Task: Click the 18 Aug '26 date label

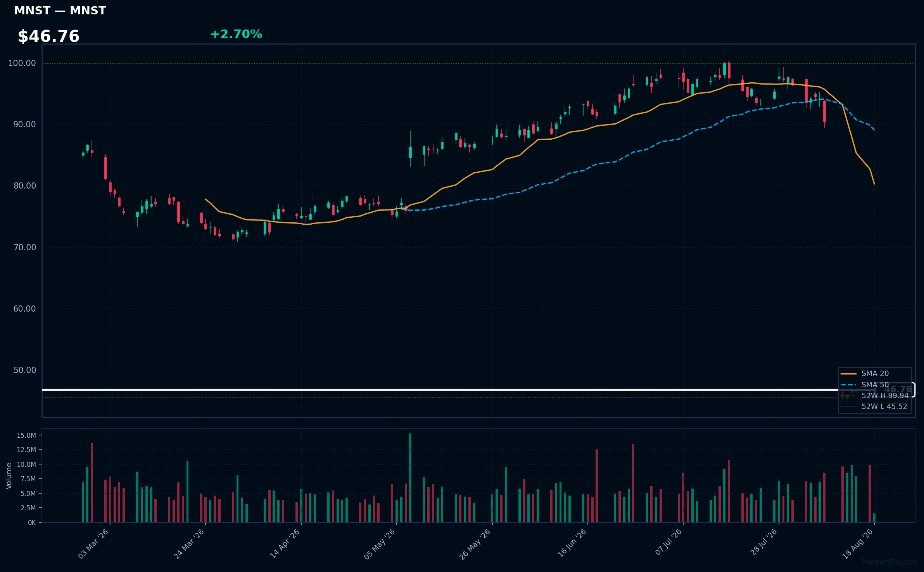Action: pos(857,544)
